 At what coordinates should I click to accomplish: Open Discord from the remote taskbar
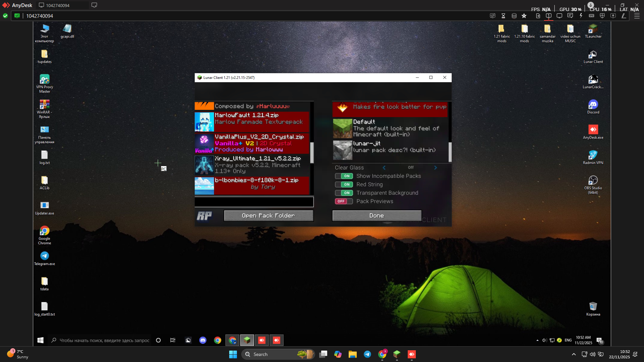pyautogui.click(x=203, y=340)
